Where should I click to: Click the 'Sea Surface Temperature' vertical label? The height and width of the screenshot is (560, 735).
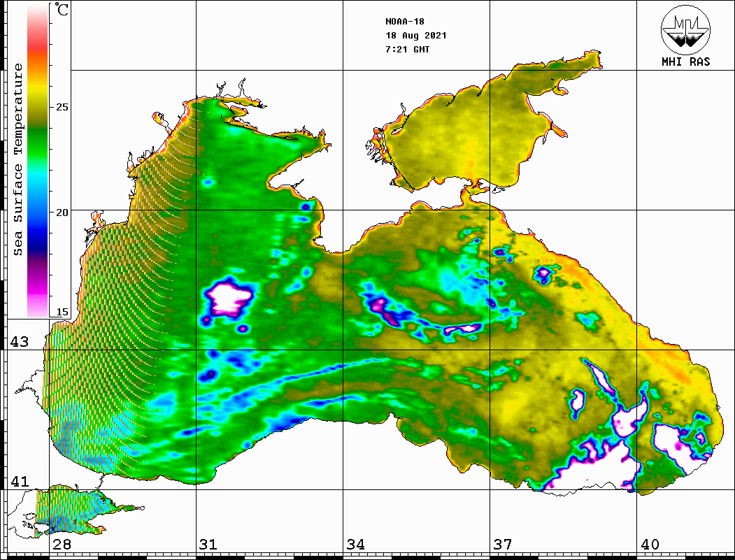coord(17,160)
